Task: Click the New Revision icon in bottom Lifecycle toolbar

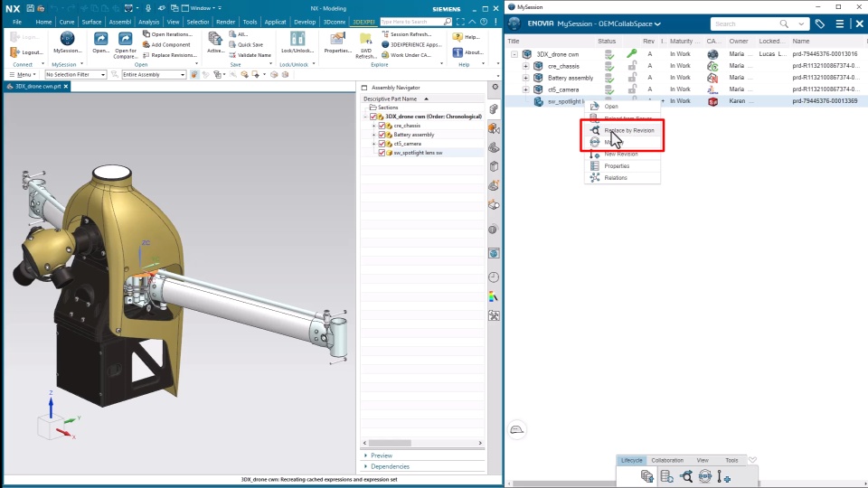Action: (x=723, y=476)
